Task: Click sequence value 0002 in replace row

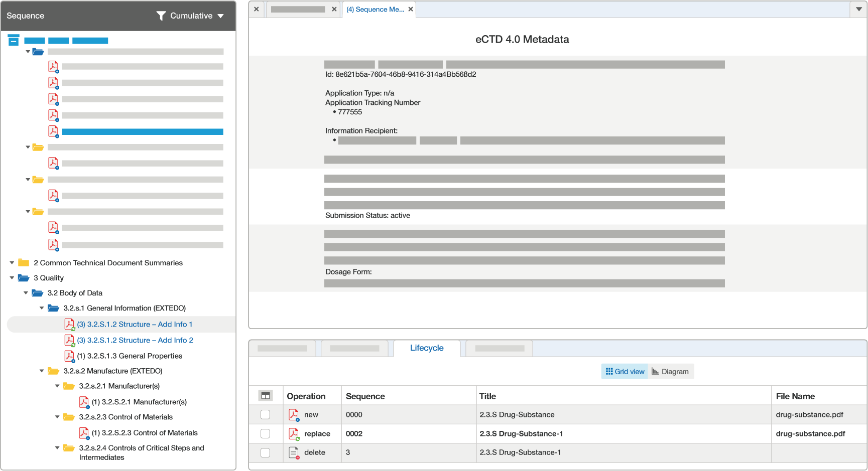Action: pyautogui.click(x=354, y=434)
